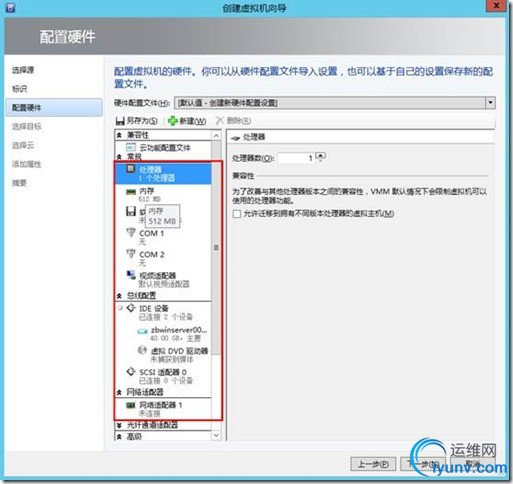Click the Next (下一步) button

[423, 464]
